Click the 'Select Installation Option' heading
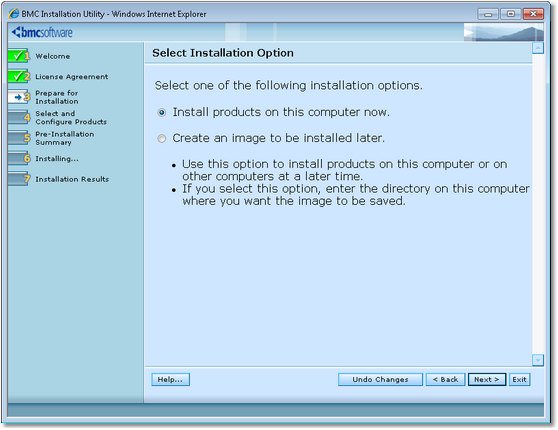 click(x=223, y=53)
